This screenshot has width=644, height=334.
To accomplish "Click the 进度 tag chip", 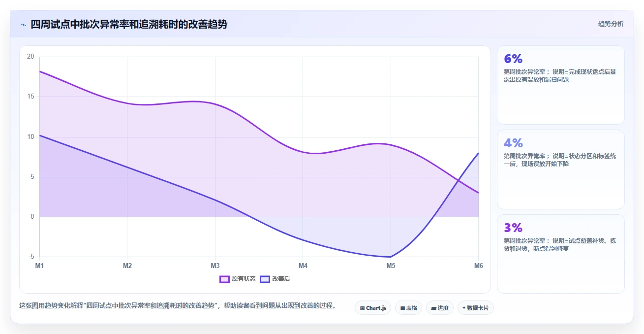I will click(439, 308).
